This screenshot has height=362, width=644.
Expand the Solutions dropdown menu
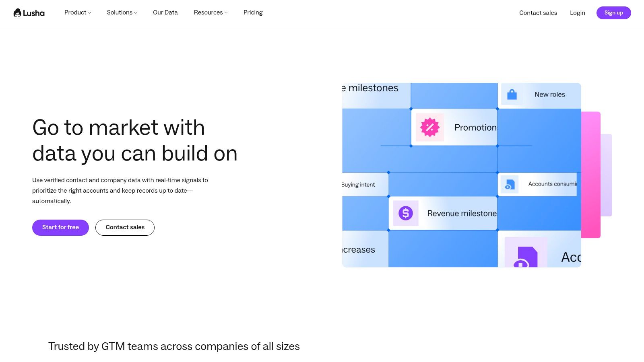(122, 12)
